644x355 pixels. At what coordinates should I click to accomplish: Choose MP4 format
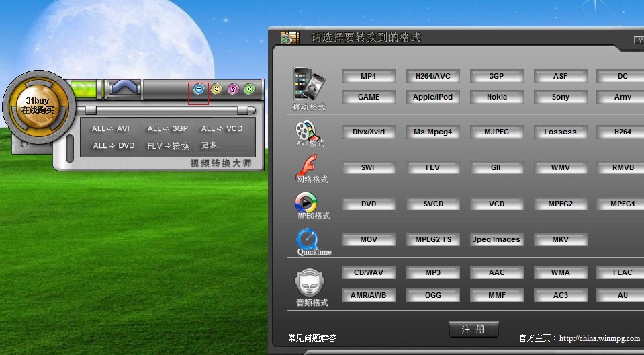click(x=369, y=76)
